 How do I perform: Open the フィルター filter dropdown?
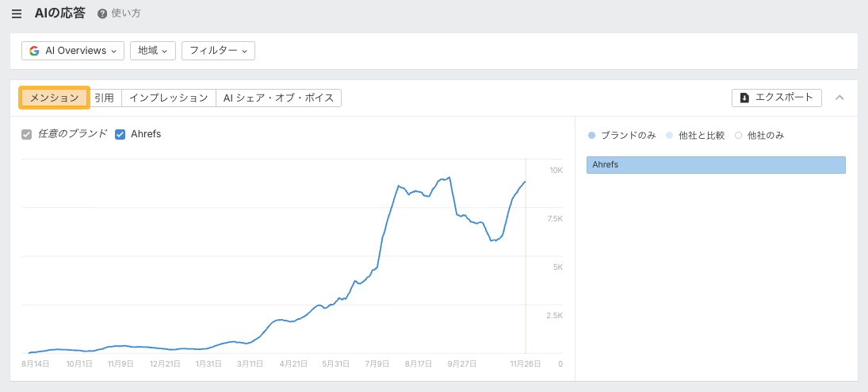tap(218, 51)
